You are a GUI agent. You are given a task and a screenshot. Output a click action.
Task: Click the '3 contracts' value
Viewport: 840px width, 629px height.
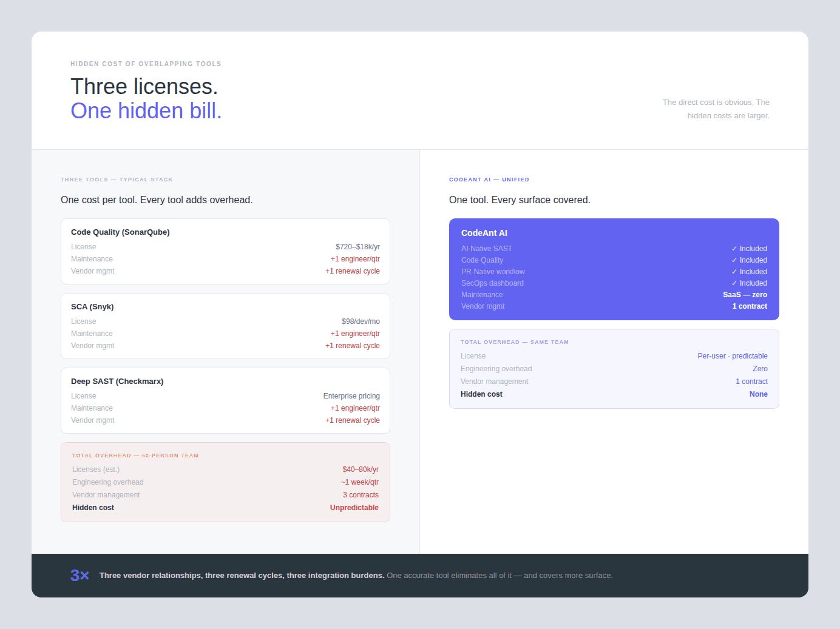pyautogui.click(x=361, y=495)
